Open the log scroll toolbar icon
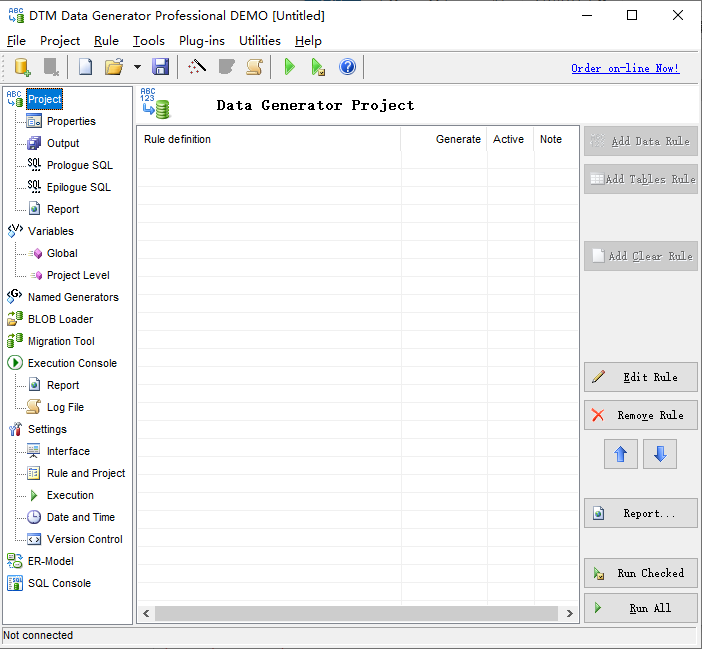This screenshot has height=649, width=702. 255,67
